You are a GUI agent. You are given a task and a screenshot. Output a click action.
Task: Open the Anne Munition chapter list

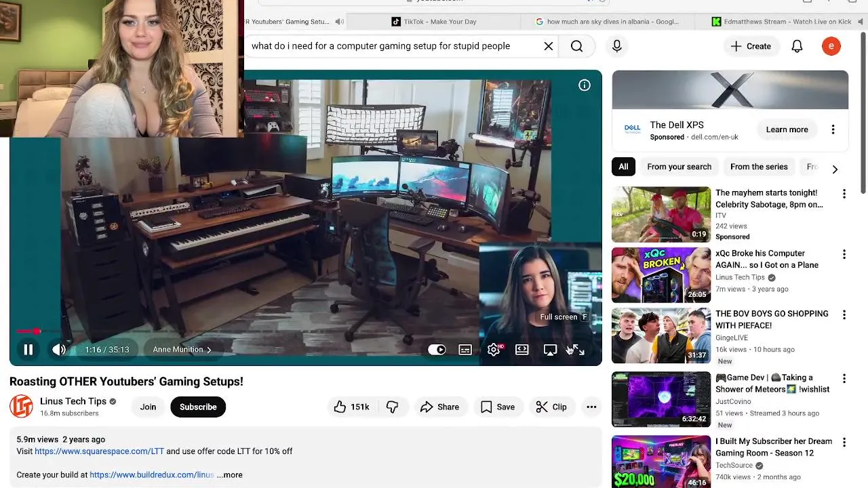(x=182, y=350)
